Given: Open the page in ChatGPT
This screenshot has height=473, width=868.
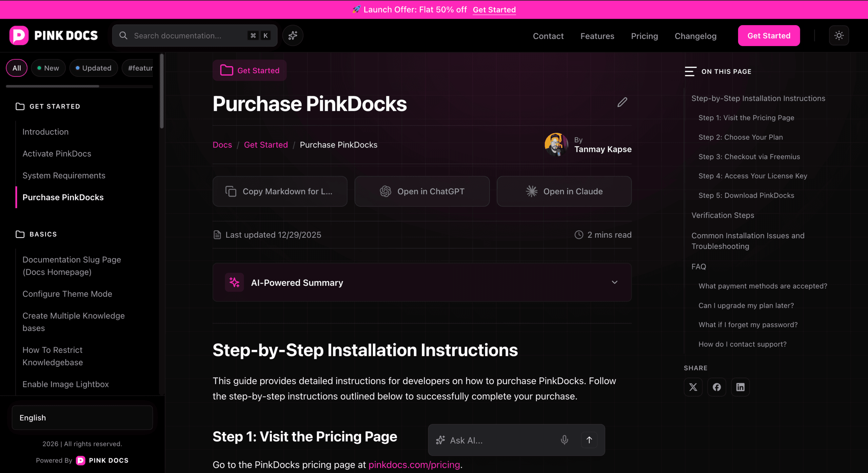Looking at the screenshot, I should pyautogui.click(x=422, y=191).
